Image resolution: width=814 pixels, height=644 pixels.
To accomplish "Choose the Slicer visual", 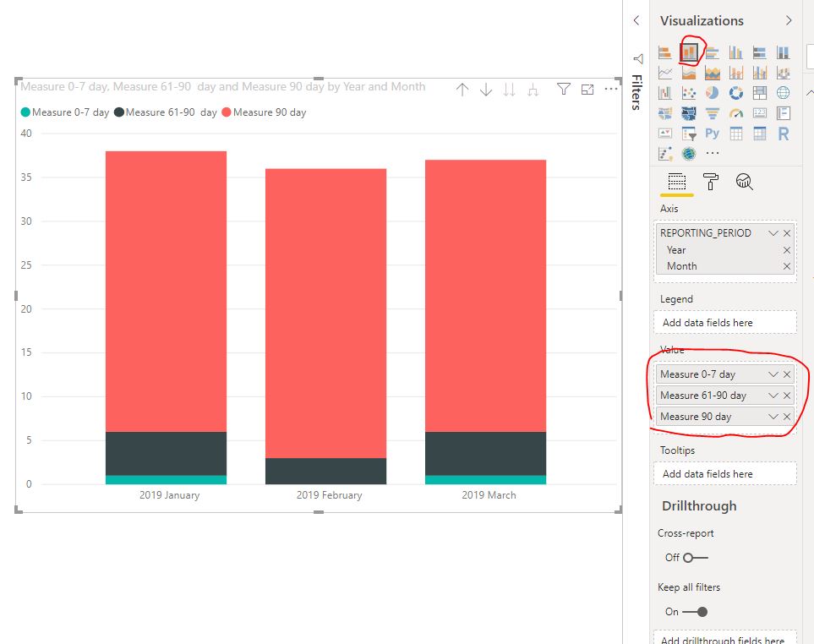I will click(x=689, y=134).
